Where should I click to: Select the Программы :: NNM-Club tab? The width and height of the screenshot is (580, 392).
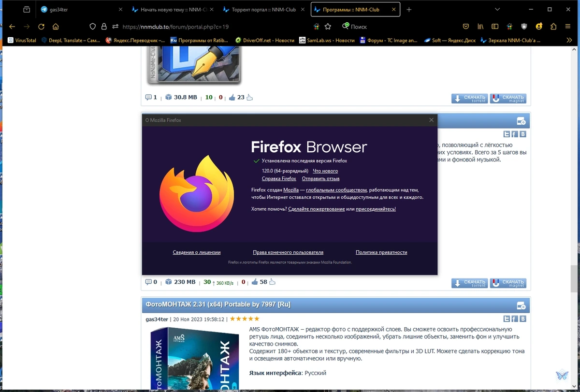coord(355,10)
